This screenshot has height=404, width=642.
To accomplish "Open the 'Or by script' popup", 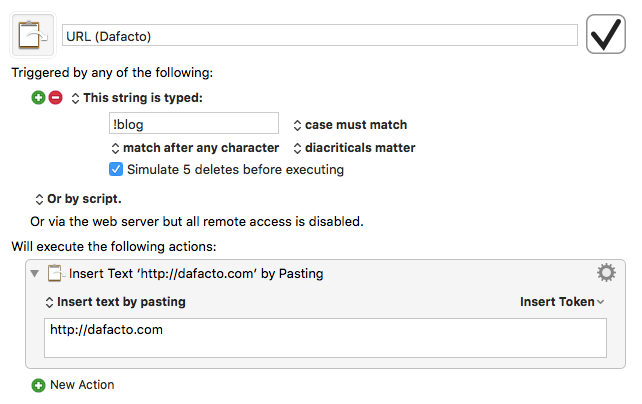I will pyautogui.click(x=78, y=199).
